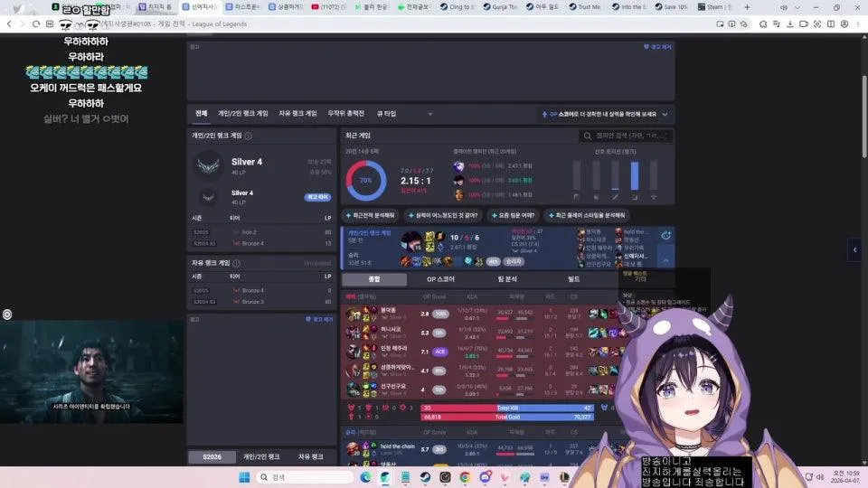Click the 챔피언 검색 input field
Image resolution: width=868 pixels, height=488 pixels.
click(x=632, y=136)
